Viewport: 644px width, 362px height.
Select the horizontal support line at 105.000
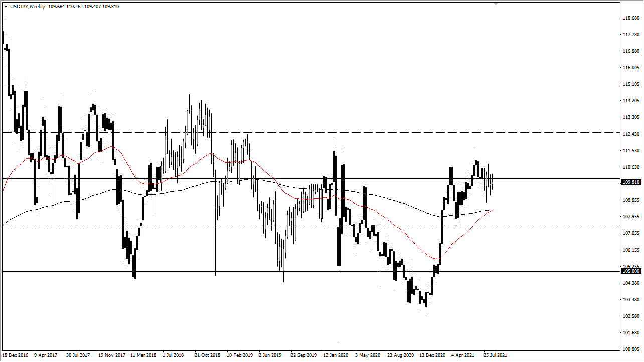[301, 271]
